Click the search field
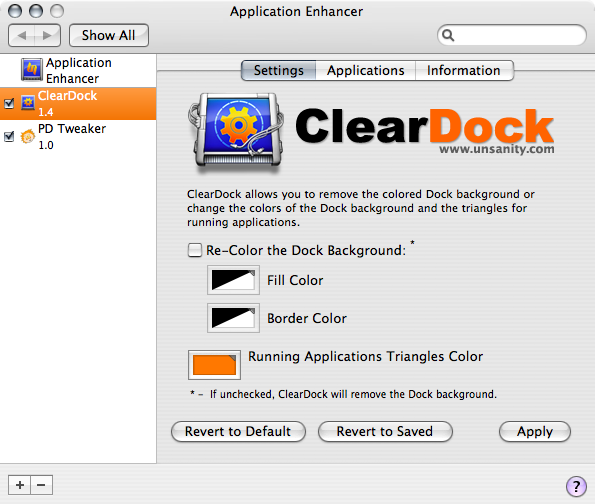The image size is (595, 504). coord(512,35)
